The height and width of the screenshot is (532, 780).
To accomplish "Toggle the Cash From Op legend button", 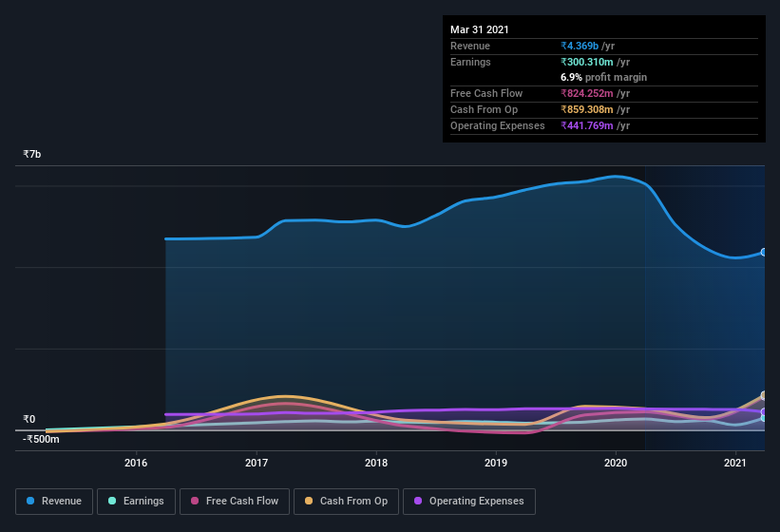I will (x=346, y=502).
